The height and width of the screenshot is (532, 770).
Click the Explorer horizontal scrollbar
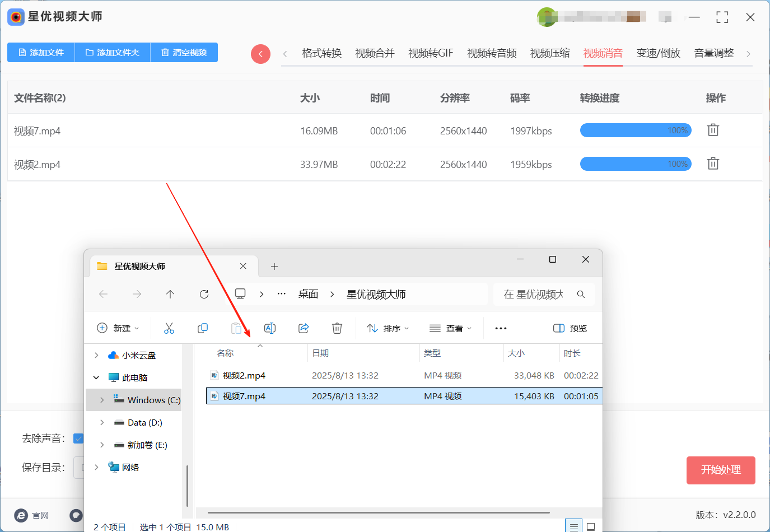point(379,512)
